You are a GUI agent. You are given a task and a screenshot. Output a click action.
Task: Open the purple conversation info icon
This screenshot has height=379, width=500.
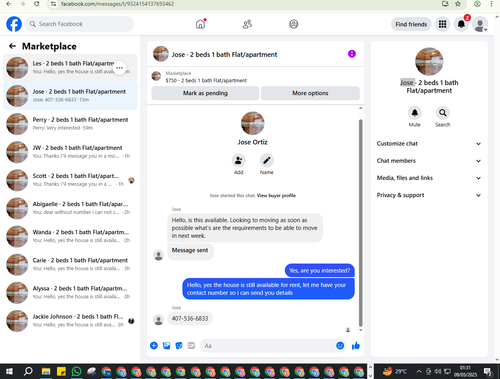tap(352, 54)
